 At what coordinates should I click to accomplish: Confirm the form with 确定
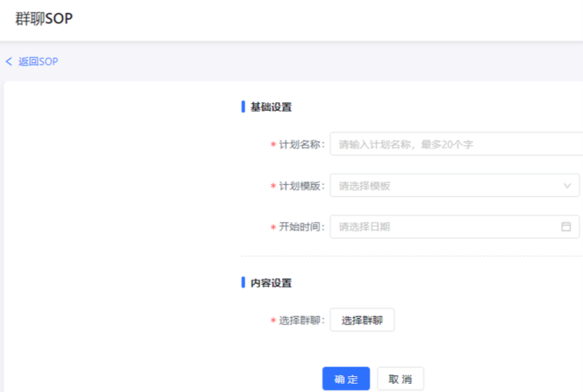point(346,379)
